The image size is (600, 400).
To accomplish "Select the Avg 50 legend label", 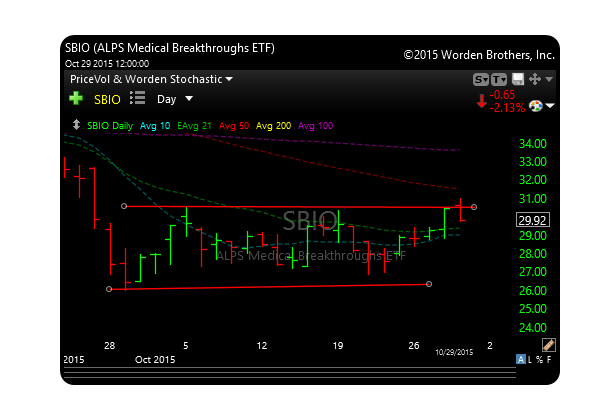I will tap(234, 126).
